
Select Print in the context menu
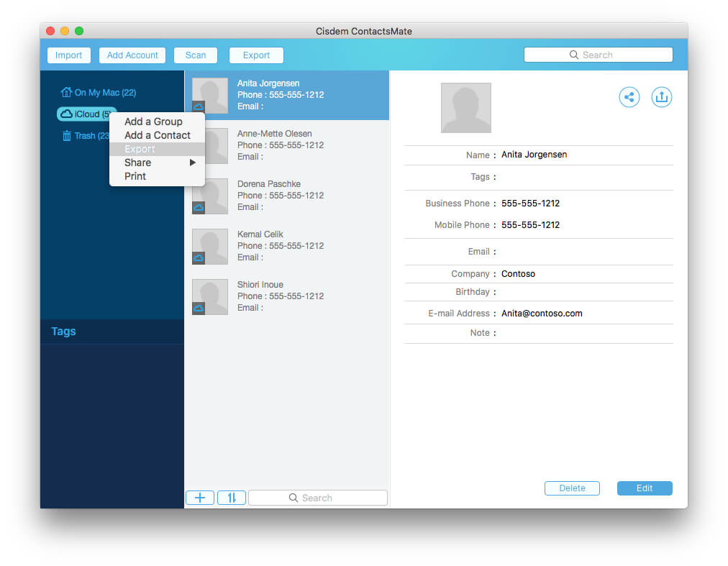(135, 176)
